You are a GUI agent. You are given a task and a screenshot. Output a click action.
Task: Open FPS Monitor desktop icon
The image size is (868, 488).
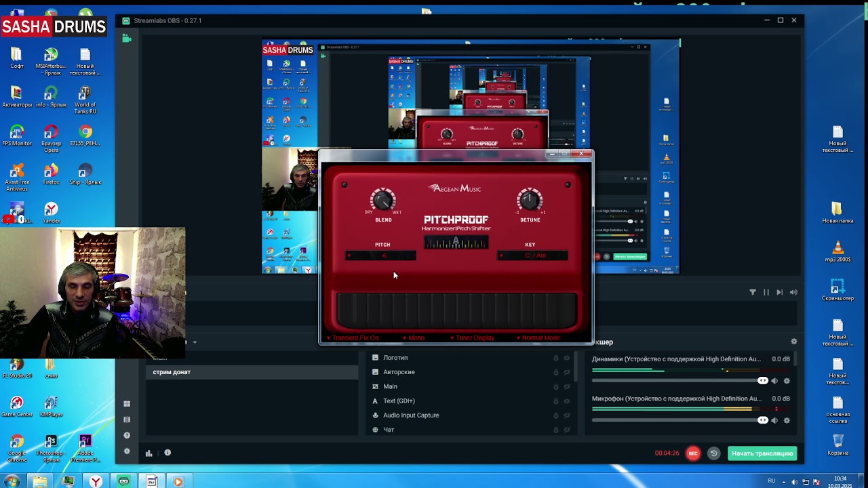17,136
